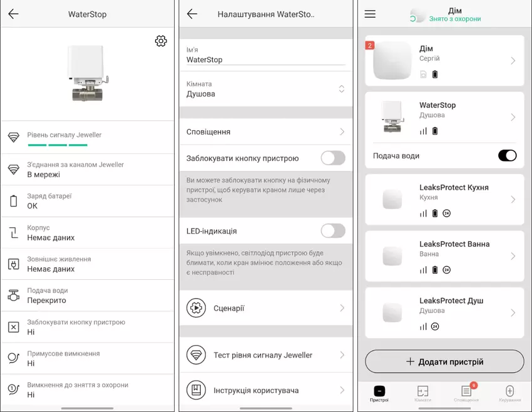
Task: Open the Кімната room selector dropdown
Action: (341, 89)
